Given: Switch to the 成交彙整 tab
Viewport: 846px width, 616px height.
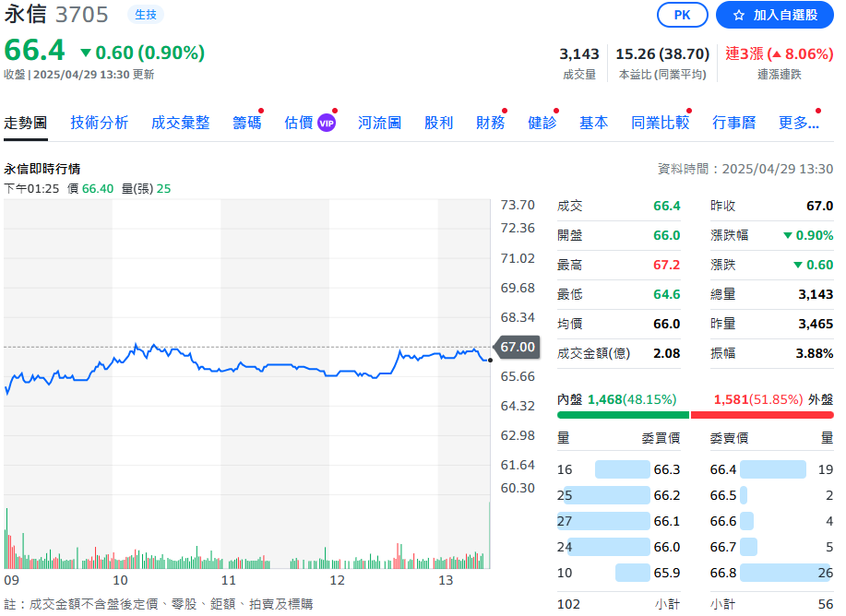Looking at the screenshot, I should [180, 123].
